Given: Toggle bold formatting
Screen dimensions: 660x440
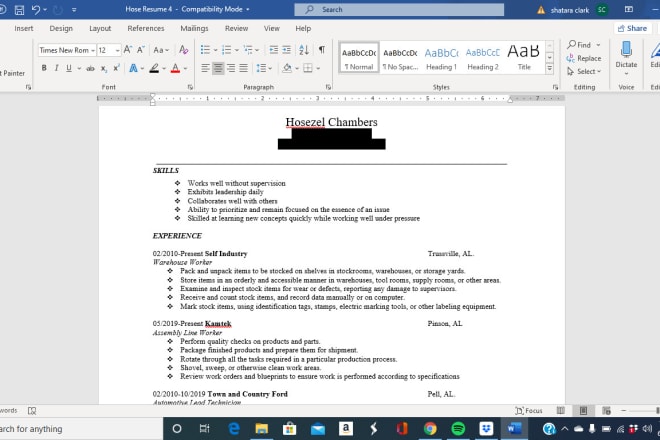Looking at the screenshot, I should click(x=43, y=68).
